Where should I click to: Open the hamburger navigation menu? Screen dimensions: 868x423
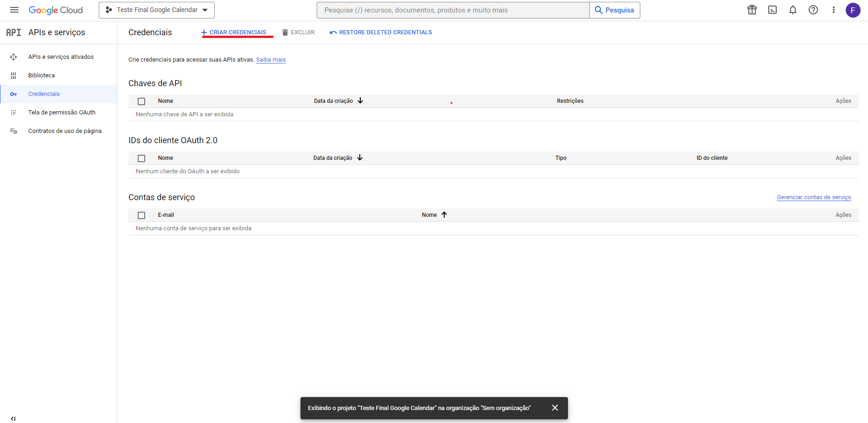[14, 10]
